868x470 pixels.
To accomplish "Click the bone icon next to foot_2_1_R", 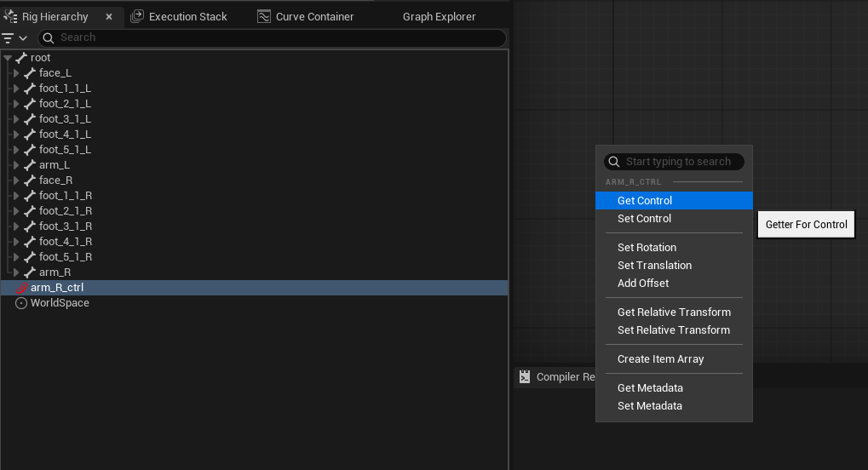I will [x=30, y=211].
